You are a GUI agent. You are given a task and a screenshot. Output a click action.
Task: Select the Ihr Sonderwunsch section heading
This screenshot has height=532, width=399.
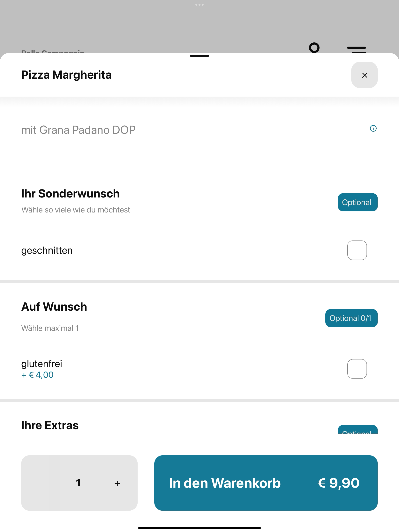(x=70, y=194)
